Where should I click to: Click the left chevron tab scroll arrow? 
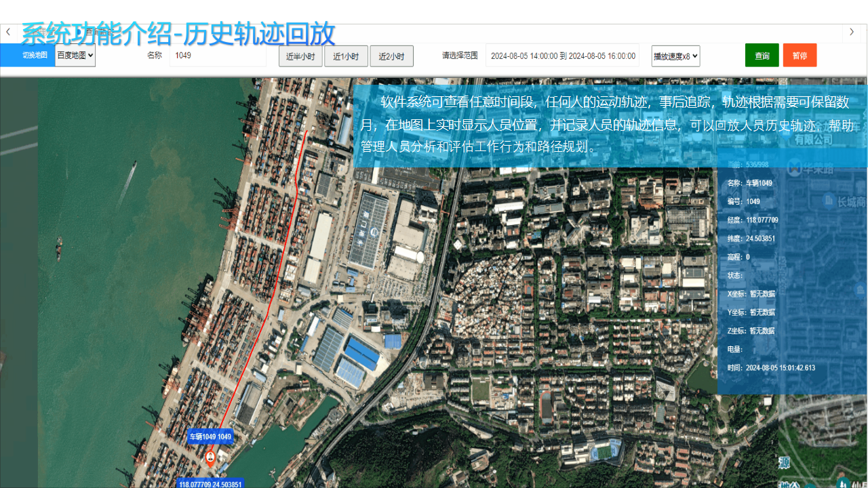click(x=8, y=32)
